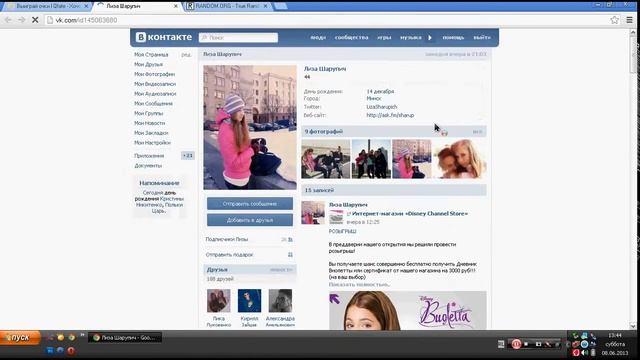This screenshot has height=360, width=640.
Task: Open the friend Кирилл Зайцев avatar
Action: (249, 300)
